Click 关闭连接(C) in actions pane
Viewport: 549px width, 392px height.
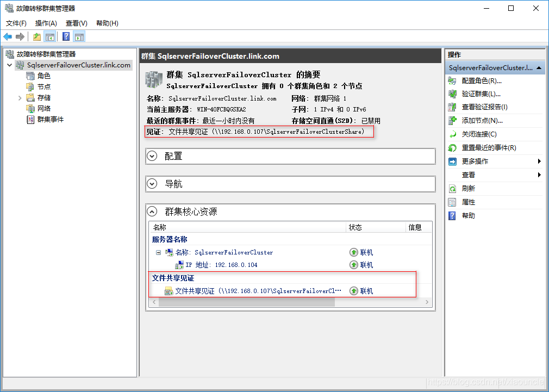coord(479,134)
